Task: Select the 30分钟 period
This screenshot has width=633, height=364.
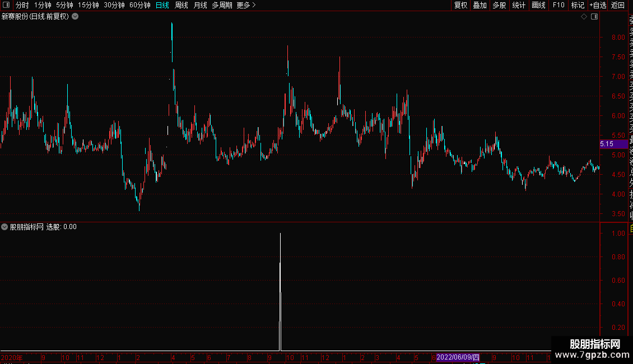Action: pos(114,5)
